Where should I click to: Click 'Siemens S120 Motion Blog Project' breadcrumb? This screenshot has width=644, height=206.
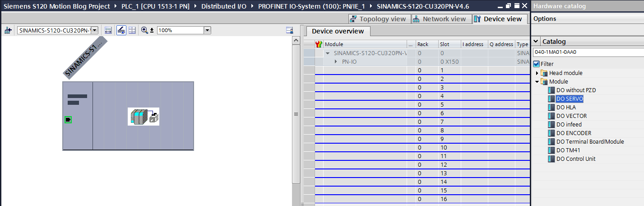57,6
